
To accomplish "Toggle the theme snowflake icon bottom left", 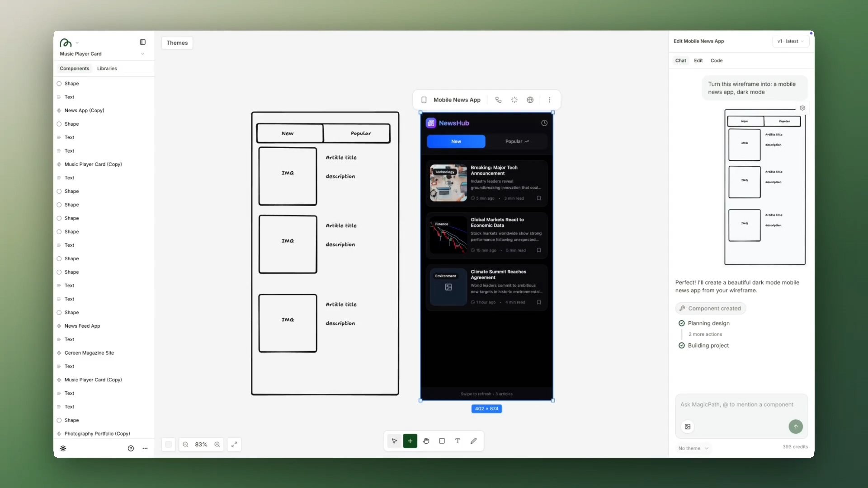I will coord(63,448).
